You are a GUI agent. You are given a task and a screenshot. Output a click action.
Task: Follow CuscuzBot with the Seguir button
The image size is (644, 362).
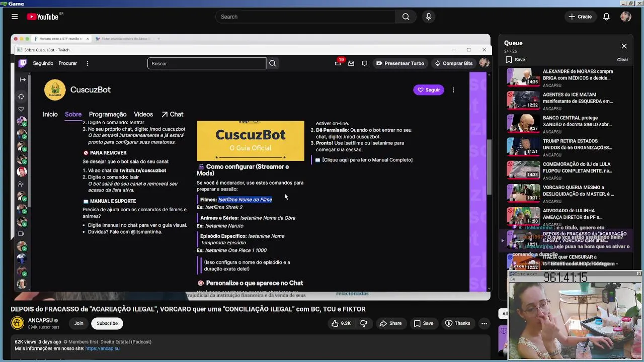tap(429, 90)
